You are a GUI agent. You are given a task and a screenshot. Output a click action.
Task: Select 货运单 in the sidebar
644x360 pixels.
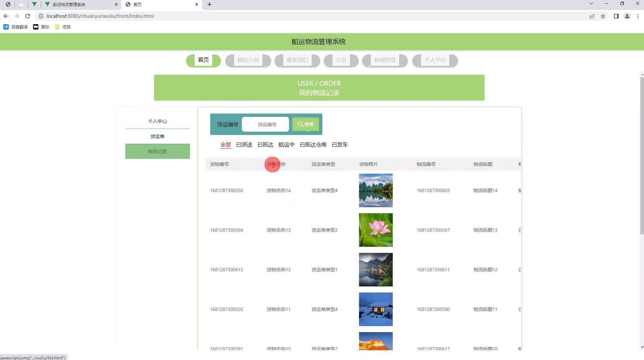[x=158, y=136]
